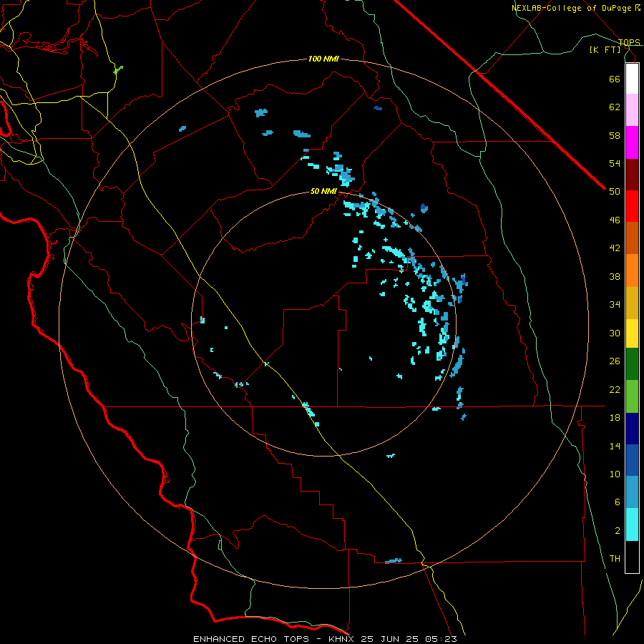Click legend value 62
The image size is (644, 644).
coord(615,107)
